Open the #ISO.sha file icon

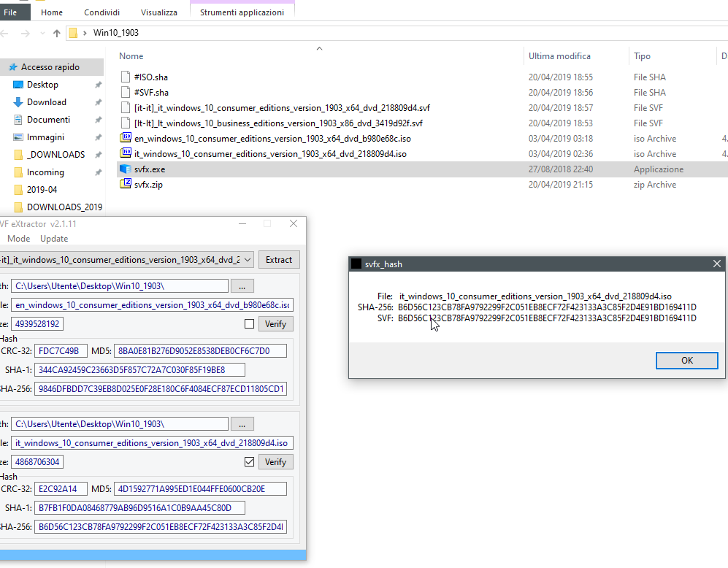click(126, 77)
